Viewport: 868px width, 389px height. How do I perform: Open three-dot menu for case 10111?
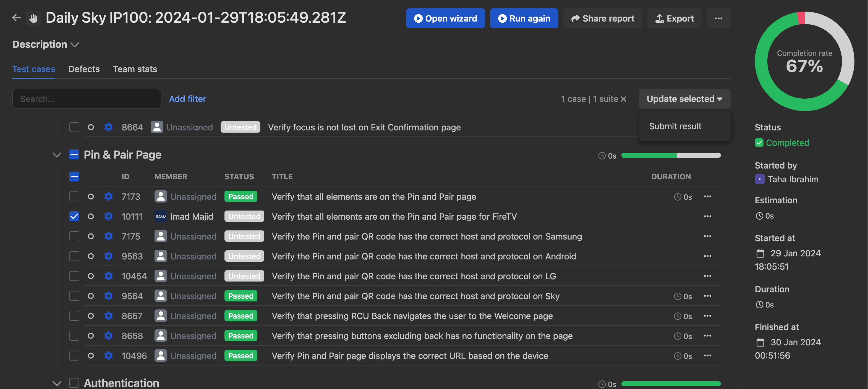coord(707,216)
